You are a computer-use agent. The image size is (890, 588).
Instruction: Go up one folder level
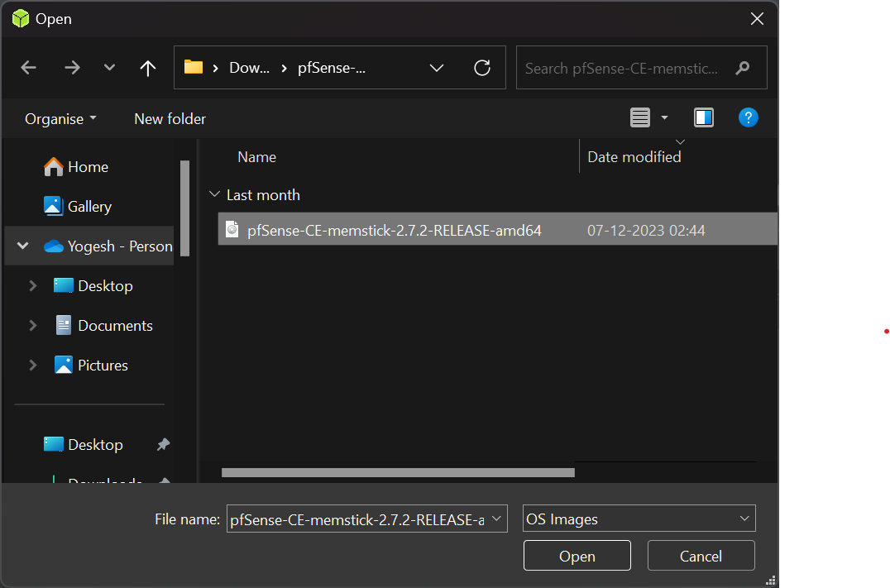click(x=148, y=68)
